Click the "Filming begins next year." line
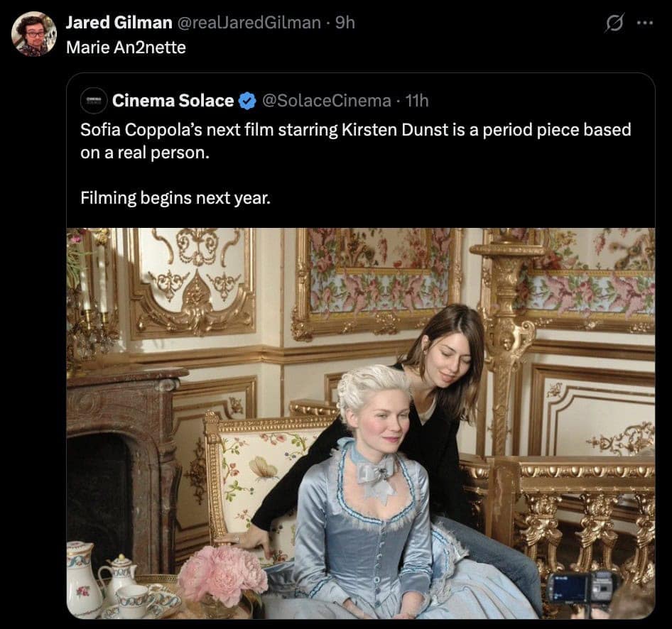Image resolution: width=672 pixels, height=629 pixels. tap(175, 197)
